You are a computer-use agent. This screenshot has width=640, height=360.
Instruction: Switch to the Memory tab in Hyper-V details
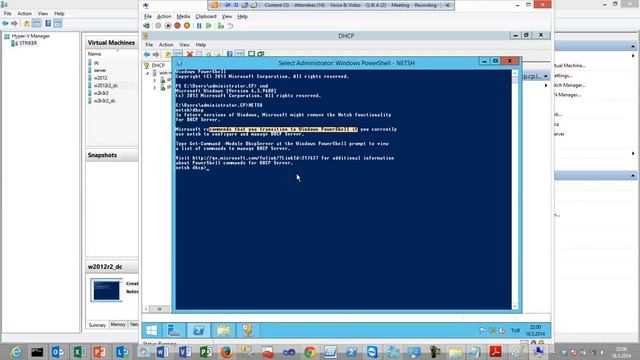(118, 324)
